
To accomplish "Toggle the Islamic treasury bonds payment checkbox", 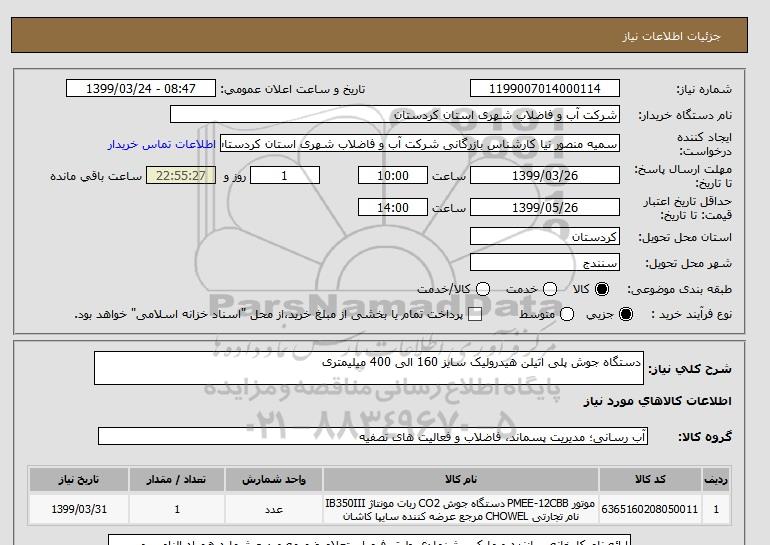I will [x=475, y=315].
